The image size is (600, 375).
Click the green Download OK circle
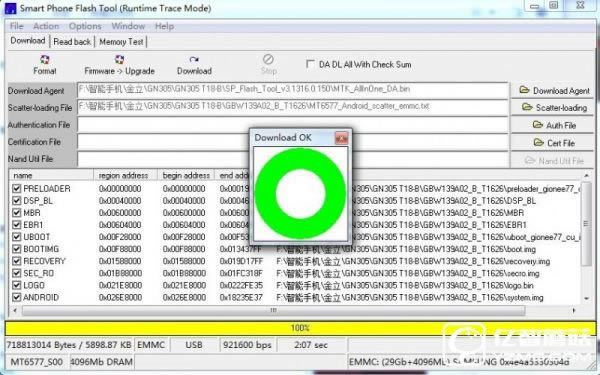coord(300,194)
